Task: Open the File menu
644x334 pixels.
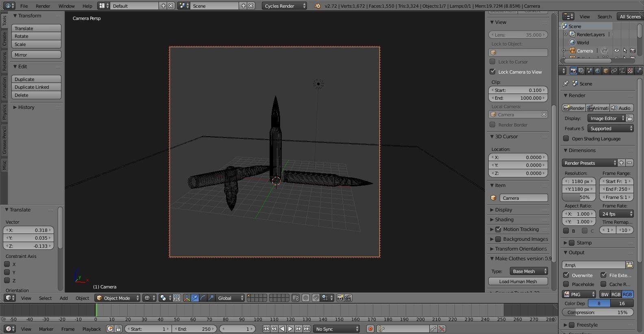Action: [x=24, y=6]
